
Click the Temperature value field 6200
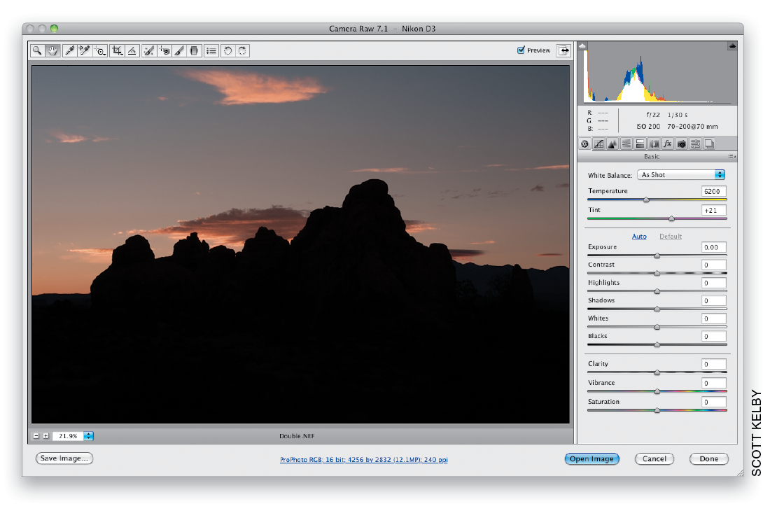[713, 192]
